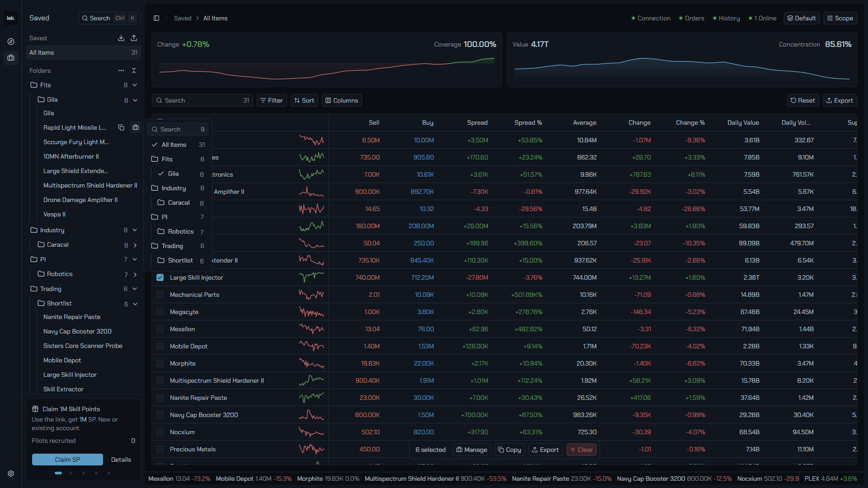Collapse the Fits folder chevron
The width and height of the screenshot is (868, 488).
135,85
